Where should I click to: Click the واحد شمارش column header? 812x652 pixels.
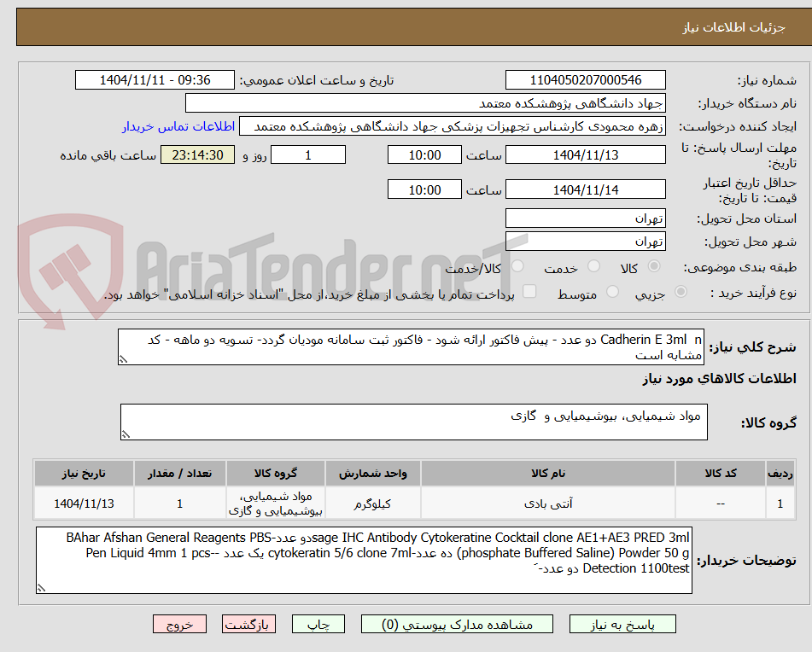(373, 474)
